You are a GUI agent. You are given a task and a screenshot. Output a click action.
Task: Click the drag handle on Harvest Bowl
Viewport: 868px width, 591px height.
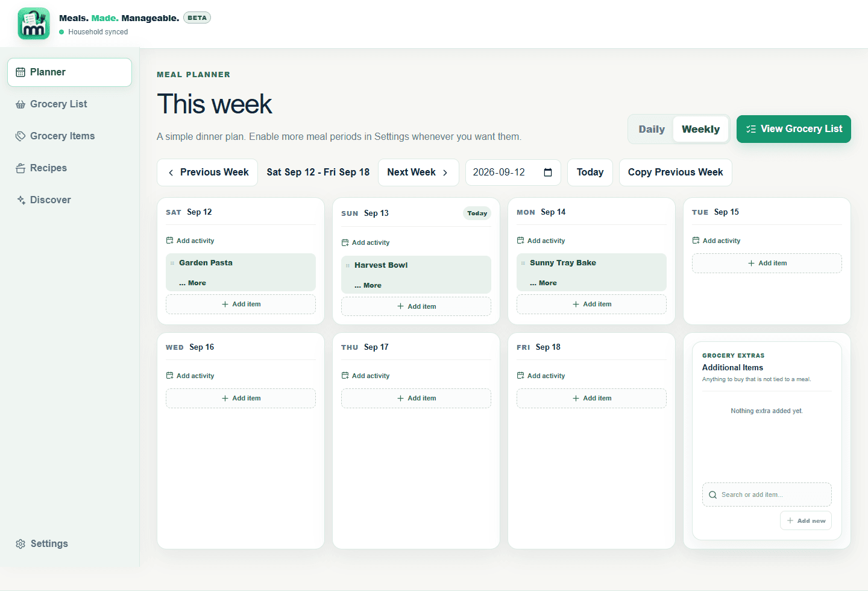(x=348, y=265)
